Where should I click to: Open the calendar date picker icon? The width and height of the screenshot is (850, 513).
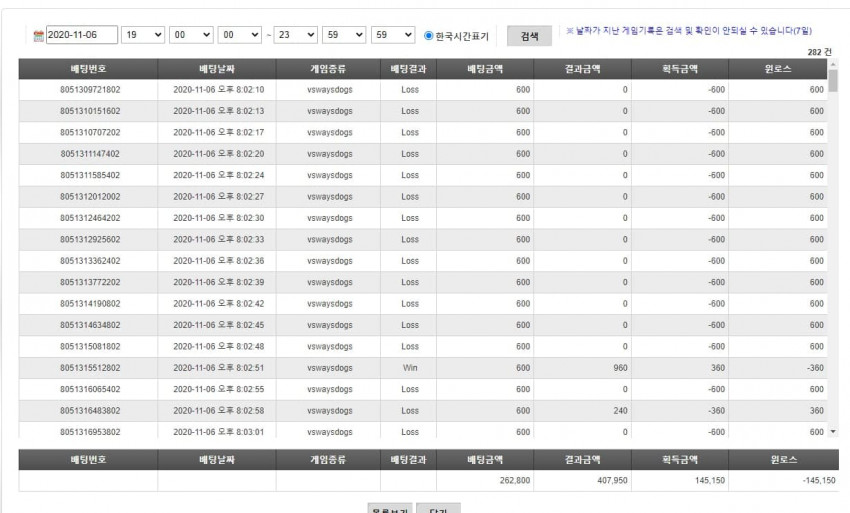[x=38, y=36]
